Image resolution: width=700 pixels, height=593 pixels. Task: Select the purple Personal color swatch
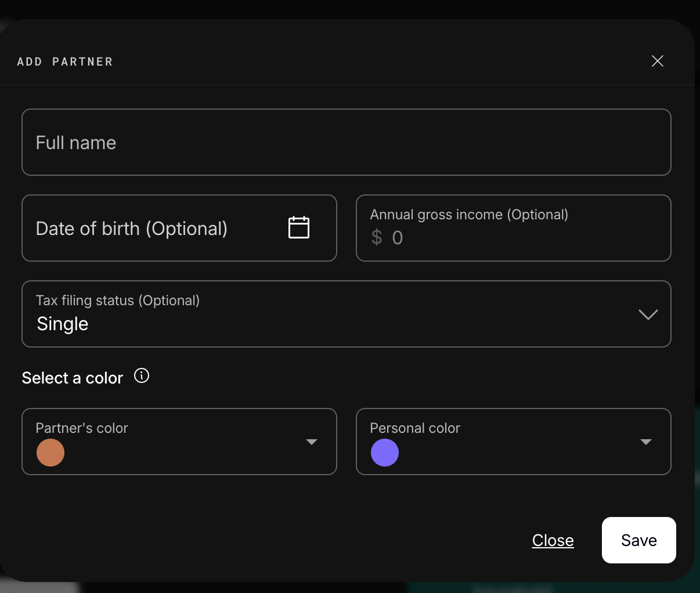tap(385, 453)
